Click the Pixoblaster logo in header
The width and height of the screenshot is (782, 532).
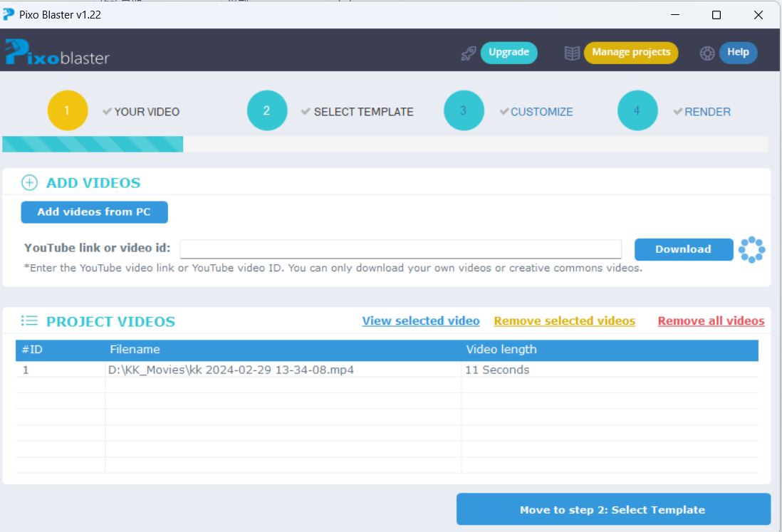coord(57,52)
